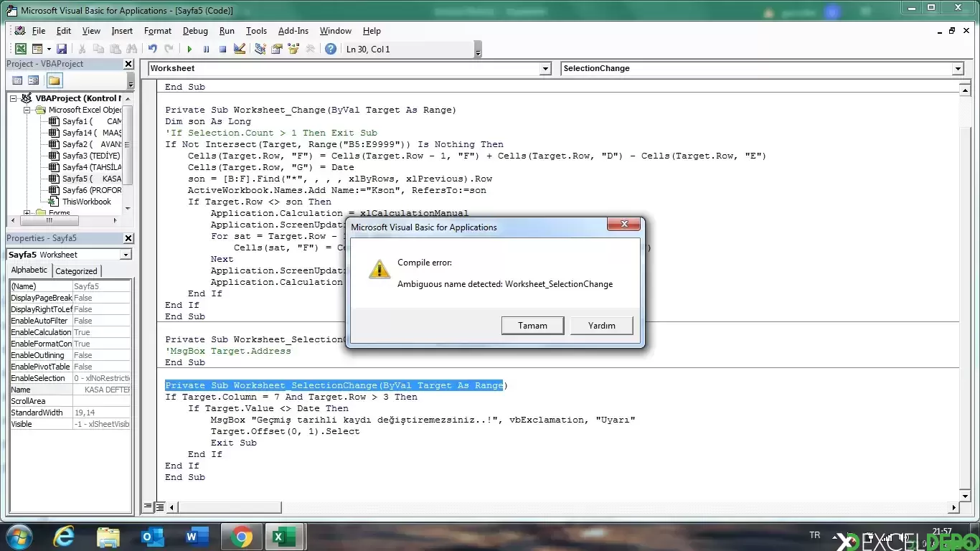Screen dimensions: 980x551
Task: Open the Edit menu
Action: (64, 31)
